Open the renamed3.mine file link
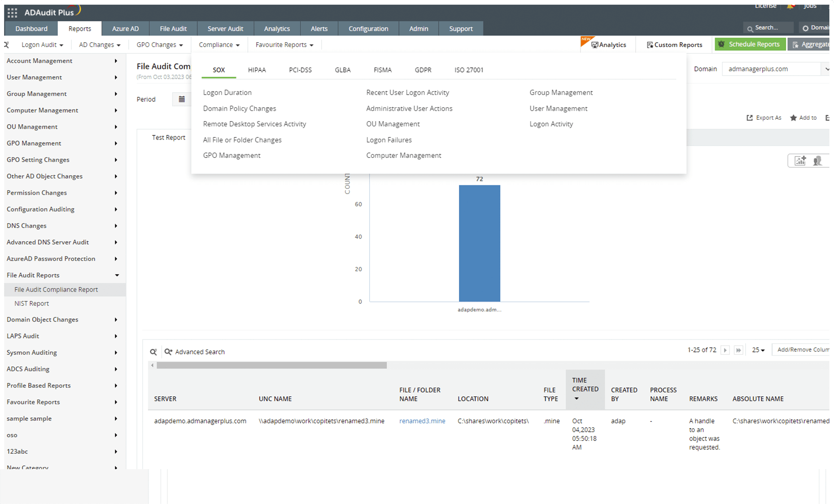The width and height of the screenshot is (834, 504). click(x=422, y=421)
